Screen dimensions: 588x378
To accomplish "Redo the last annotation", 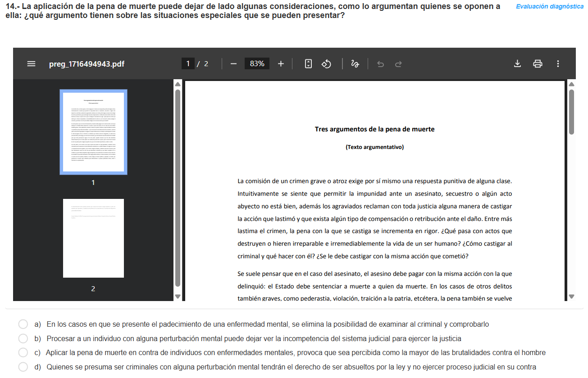I will coord(398,63).
